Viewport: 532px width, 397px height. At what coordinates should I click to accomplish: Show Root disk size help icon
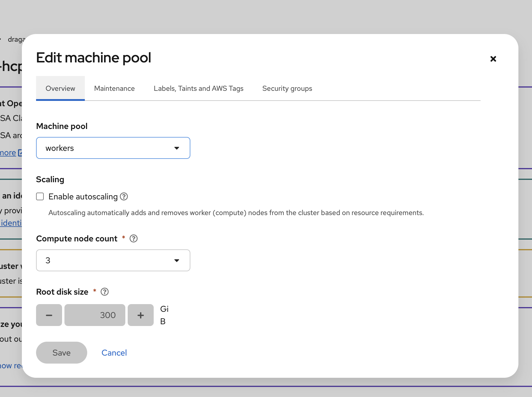[x=105, y=292]
